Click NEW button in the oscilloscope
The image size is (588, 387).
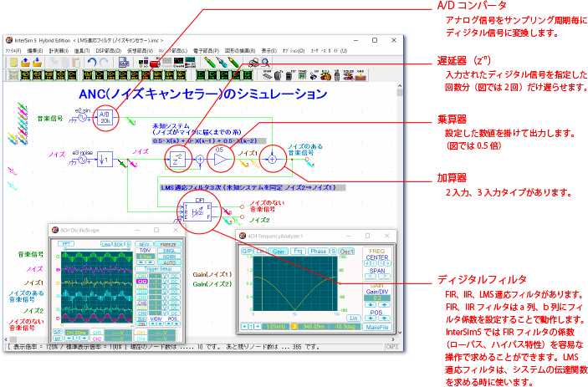144,244
